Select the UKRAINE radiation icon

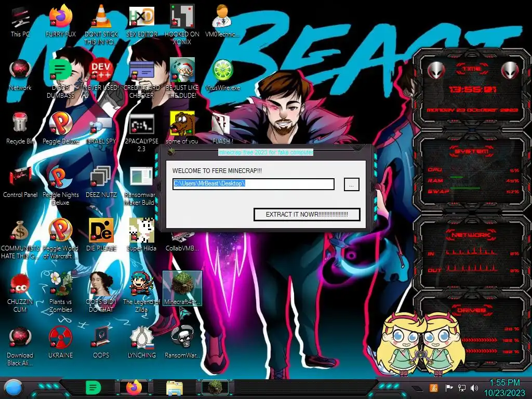[60, 343]
